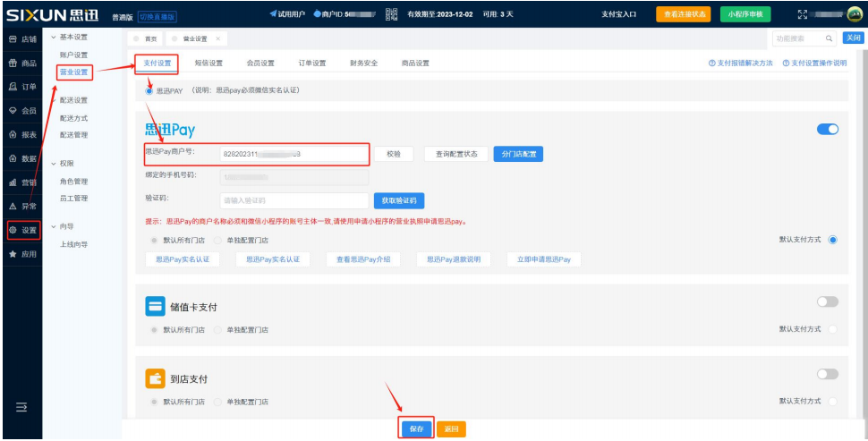Open the 店铺 (store) sidebar icon

[13, 39]
